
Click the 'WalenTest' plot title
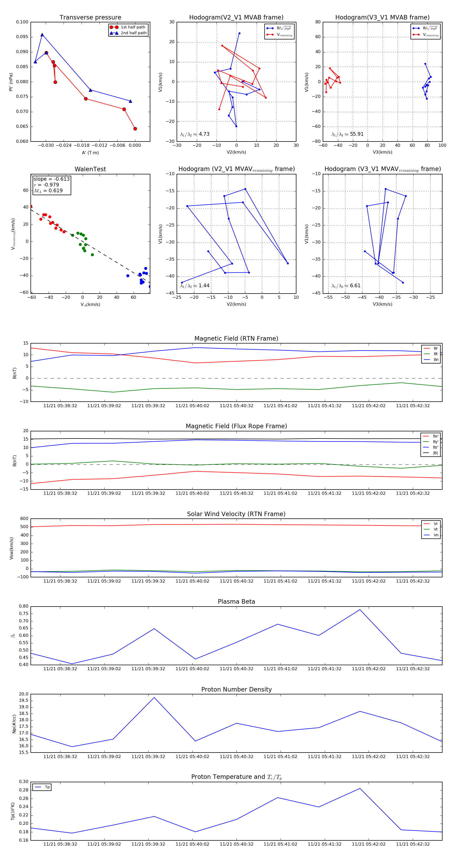pos(90,169)
